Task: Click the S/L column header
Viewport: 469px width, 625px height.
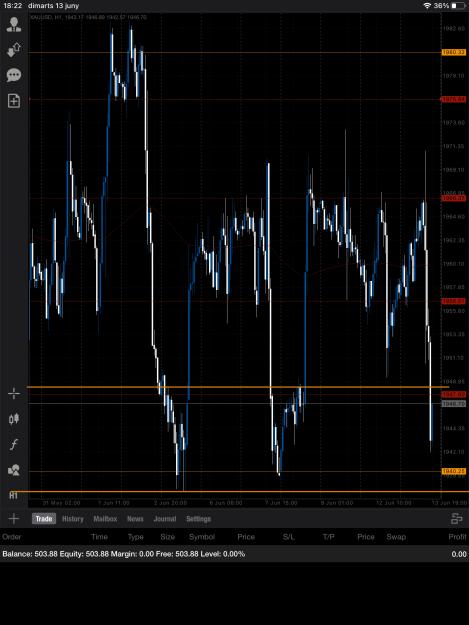Action: tap(288, 537)
